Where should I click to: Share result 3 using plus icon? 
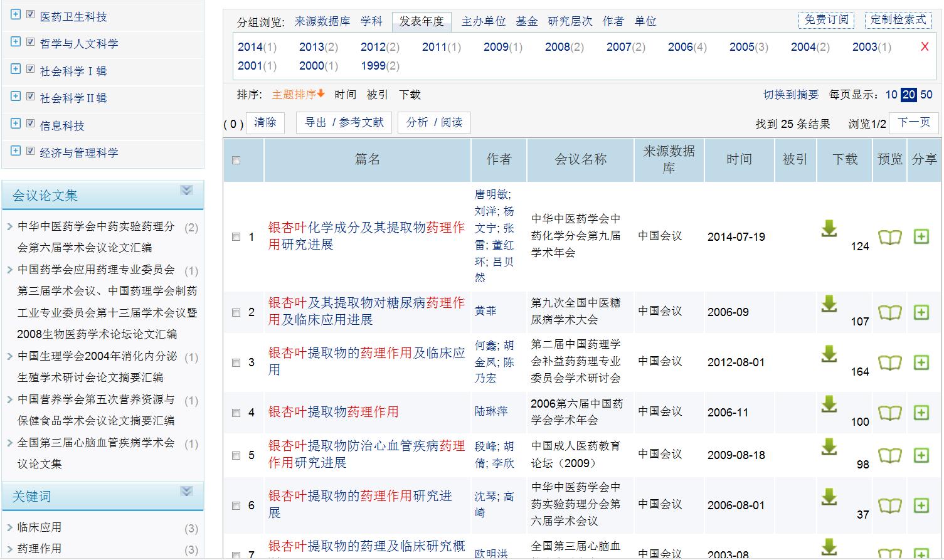pos(921,362)
